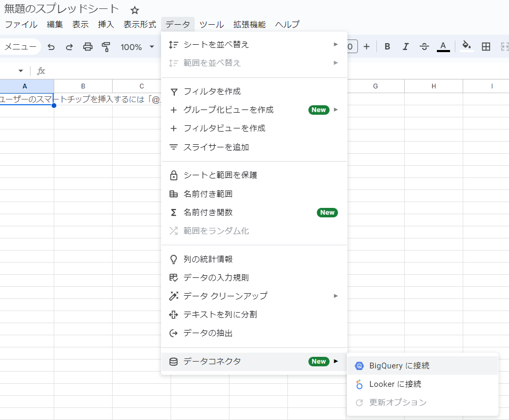Open the fill color paint bucket
The height and width of the screenshot is (420, 509).
pyautogui.click(x=466, y=47)
